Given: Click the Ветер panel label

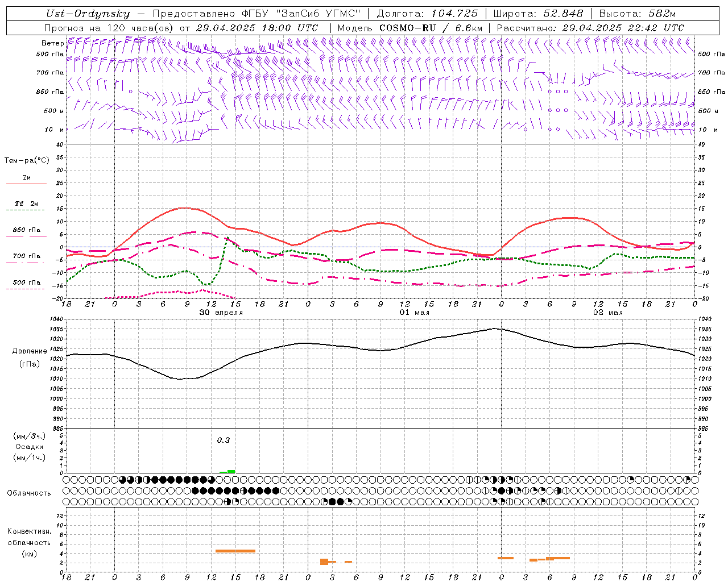Looking at the screenshot, I should (52, 43).
